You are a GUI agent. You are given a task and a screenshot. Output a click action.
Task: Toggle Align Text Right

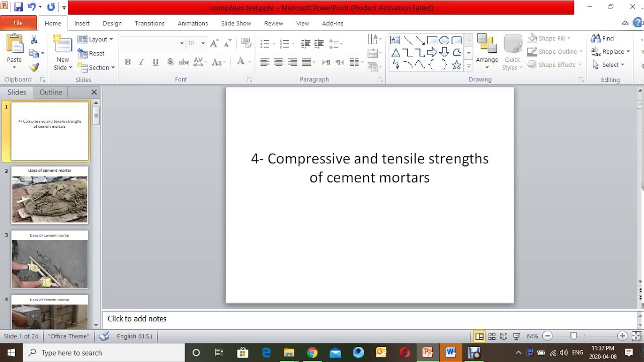click(x=292, y=62)
